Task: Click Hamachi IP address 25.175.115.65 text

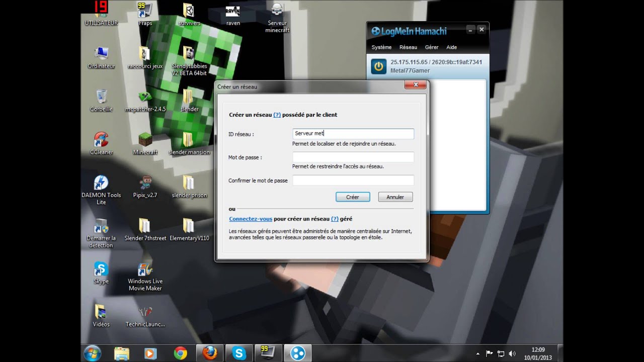Action: point(409,62)
